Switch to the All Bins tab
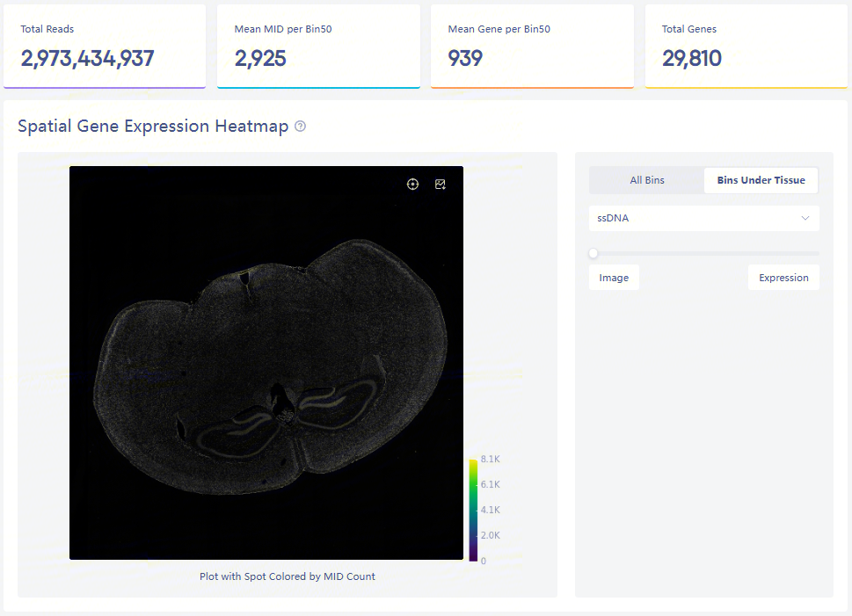The width and height of the screenshot is (852, 616). click(x=647, y=180)
